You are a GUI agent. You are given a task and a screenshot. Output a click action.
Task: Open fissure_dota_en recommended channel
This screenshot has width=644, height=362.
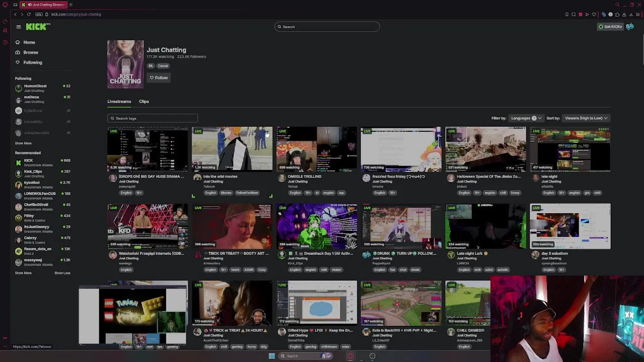pos(43,251)
